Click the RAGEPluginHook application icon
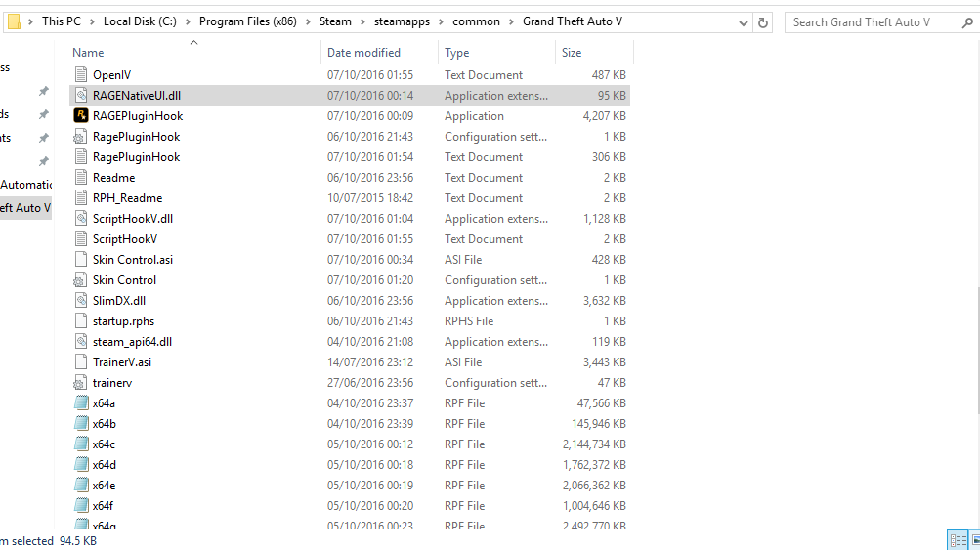Viewport: 980px width, 550px height. coord(81,115)
